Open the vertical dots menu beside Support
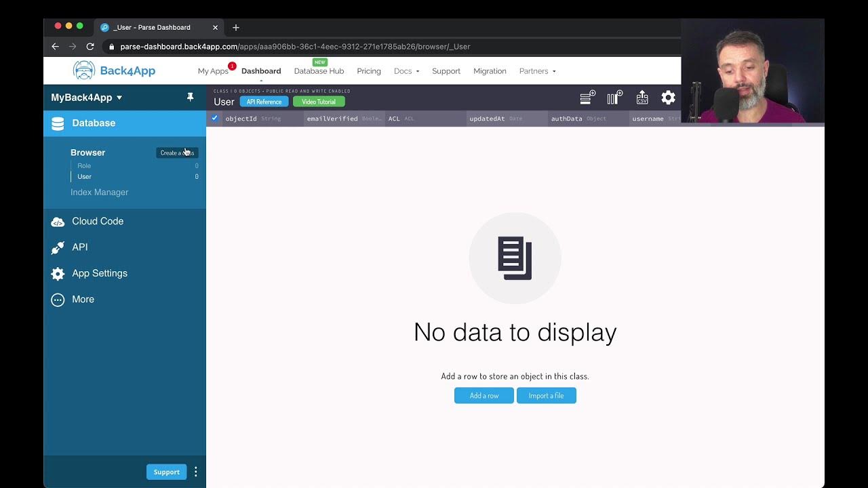The width and height of the screenshot is (868, 488). coord(196,472)
